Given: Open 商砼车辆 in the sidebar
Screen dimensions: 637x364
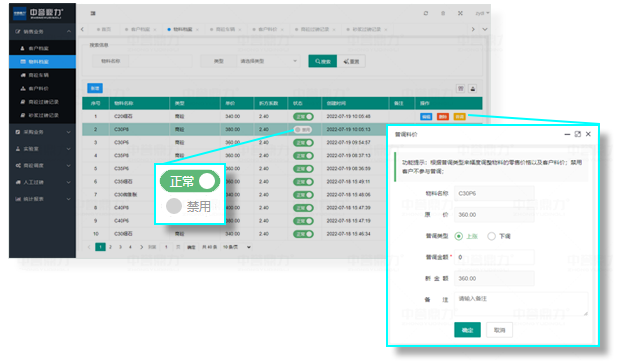Looking at the screenshot, I should coord(42,75).
